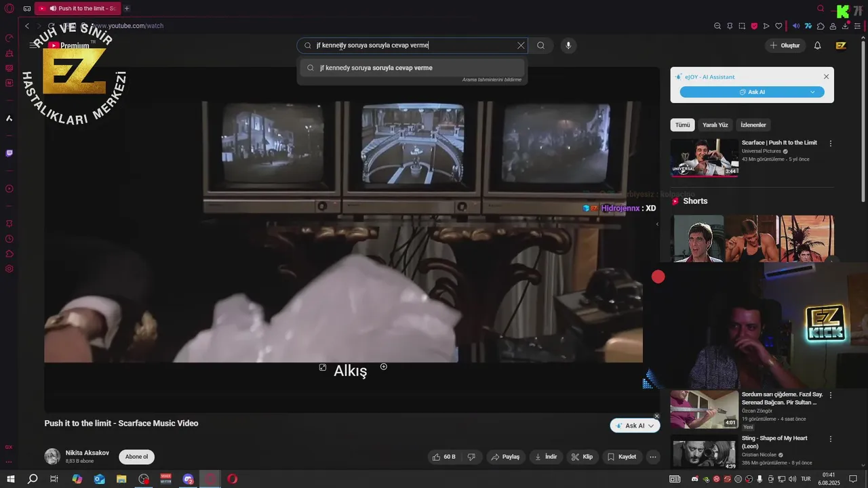Open Scarface Push It to the Limit thumbnail
The image size is (868, 488).
[705, 158]
